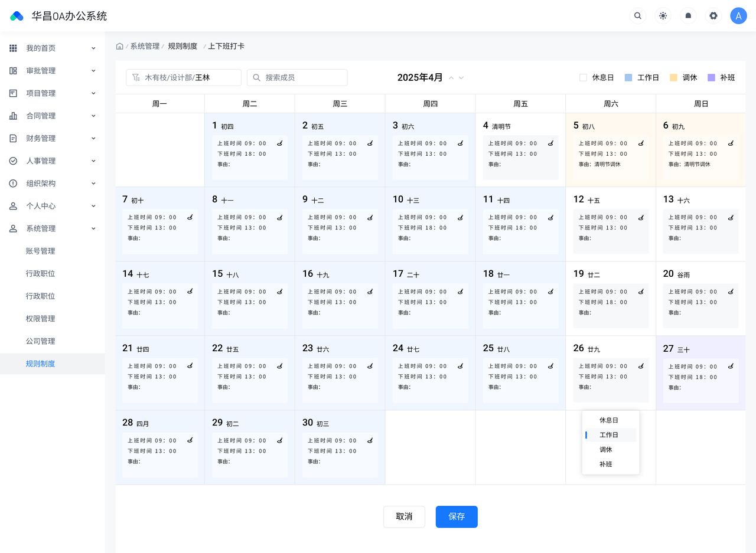Select 调休 in the day-type popup
The image size is (756, 553).
click(605, 450)
